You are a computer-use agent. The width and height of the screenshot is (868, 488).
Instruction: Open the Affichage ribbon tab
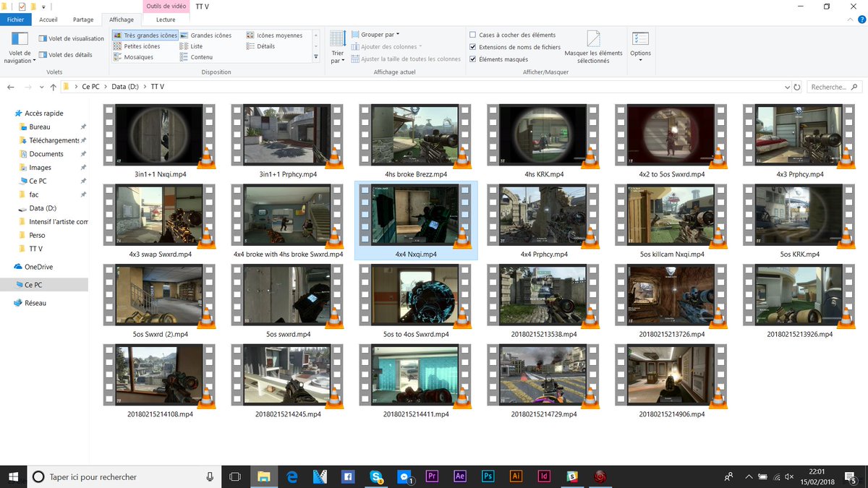(122, 20)
